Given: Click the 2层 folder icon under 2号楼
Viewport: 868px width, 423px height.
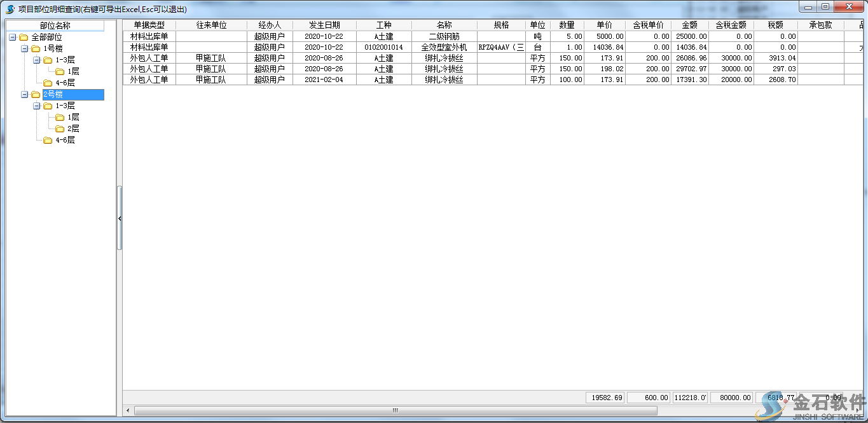Looking at the screenshot, I should point(60,128).
